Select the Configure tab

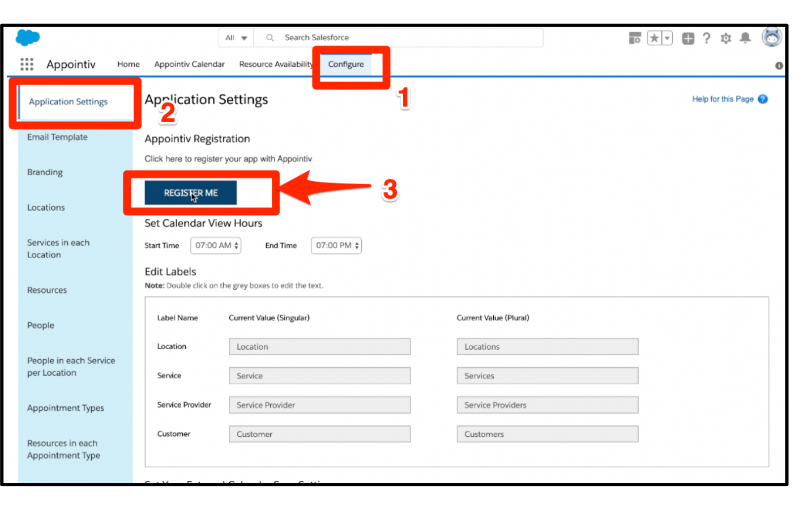(x=346, y=64)
